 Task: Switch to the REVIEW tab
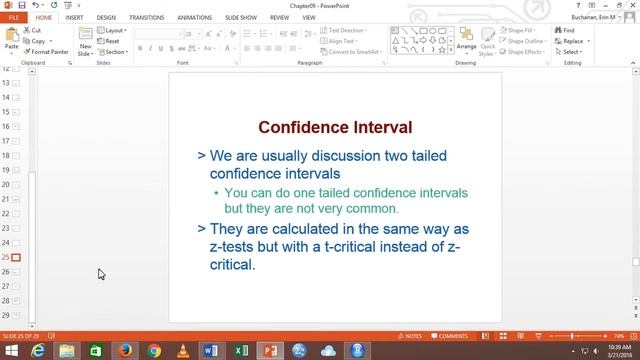279,18
